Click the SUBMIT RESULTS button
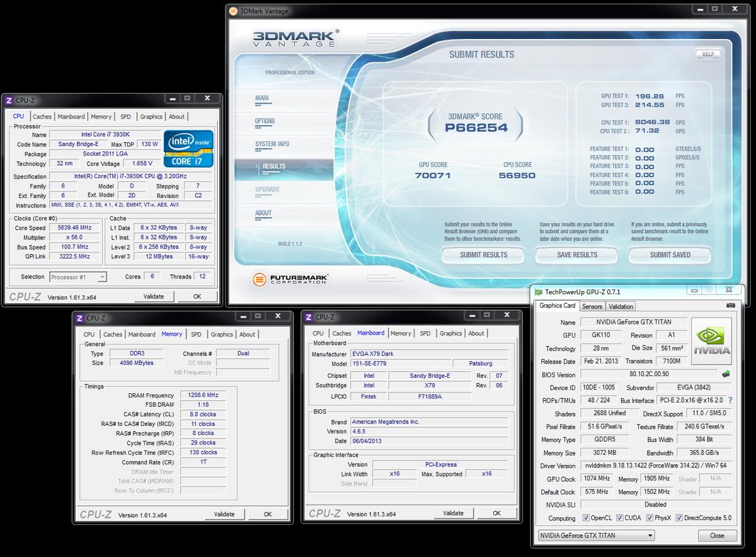756x557 pixels. (483, 255)
